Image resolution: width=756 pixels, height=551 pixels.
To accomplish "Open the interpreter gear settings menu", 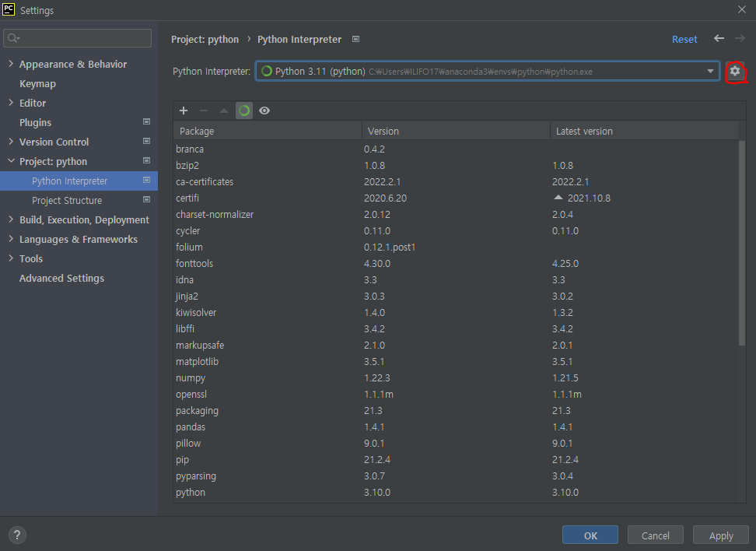I will 734,71.
